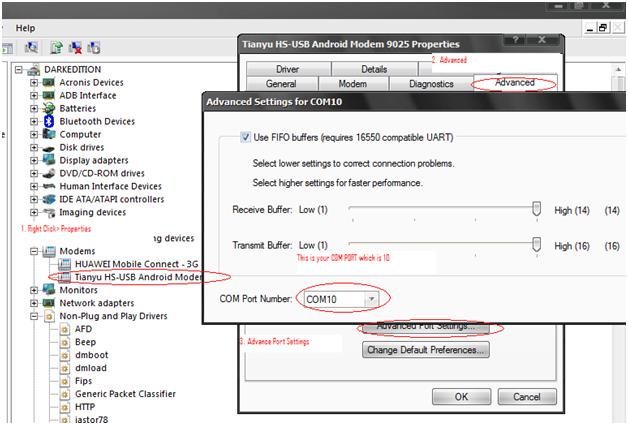This screenshot has height=425, width=628.
Task: Click the Receive Buffer slider thumb
Action: [x=537, y=209]
